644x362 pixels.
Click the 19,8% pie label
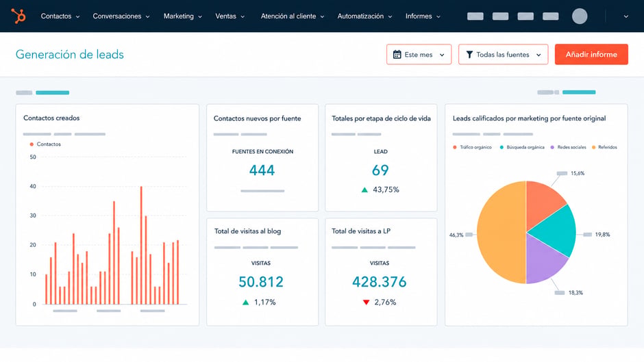[602, 234]
